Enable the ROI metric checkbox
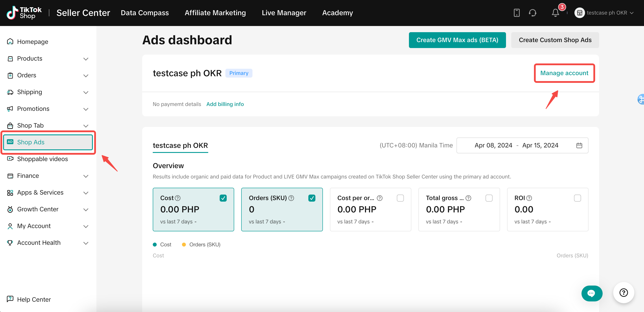This screenshot has width=644, height=312. tap(577, 198)
